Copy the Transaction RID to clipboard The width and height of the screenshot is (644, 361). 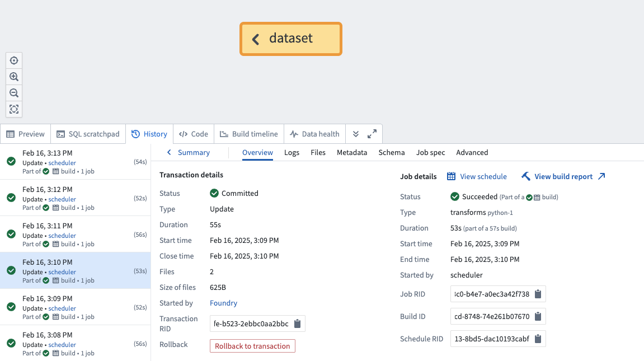pos(297,324)
